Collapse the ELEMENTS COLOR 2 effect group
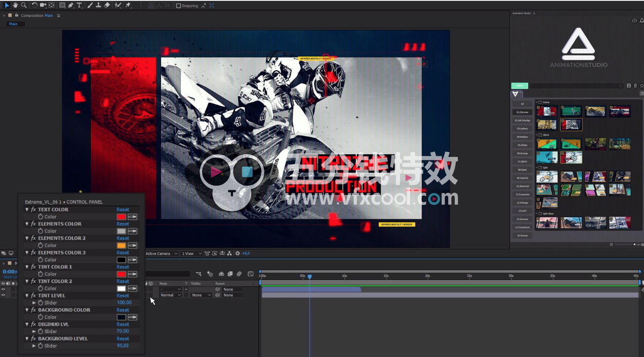This screenshot has width=644, height=357. [27, 239]
